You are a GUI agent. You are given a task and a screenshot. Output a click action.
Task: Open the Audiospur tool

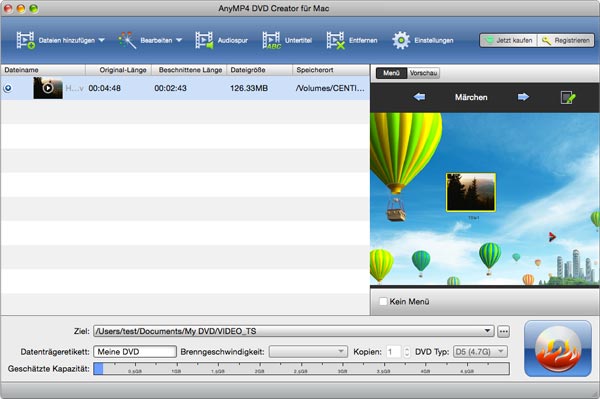tap(222, 40)
